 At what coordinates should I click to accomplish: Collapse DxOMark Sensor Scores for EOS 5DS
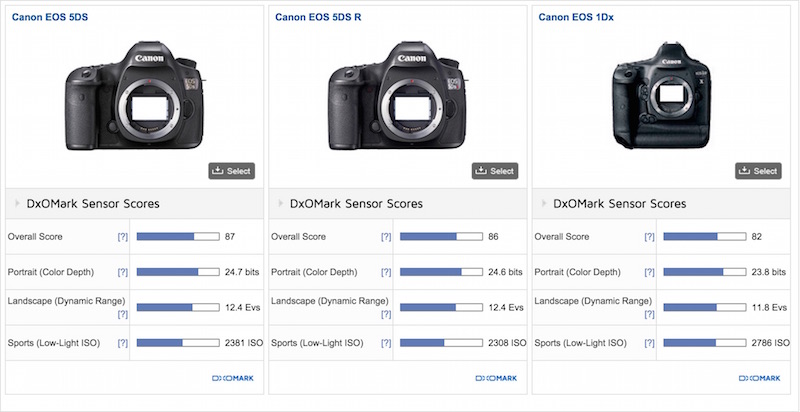click(135, 203)
